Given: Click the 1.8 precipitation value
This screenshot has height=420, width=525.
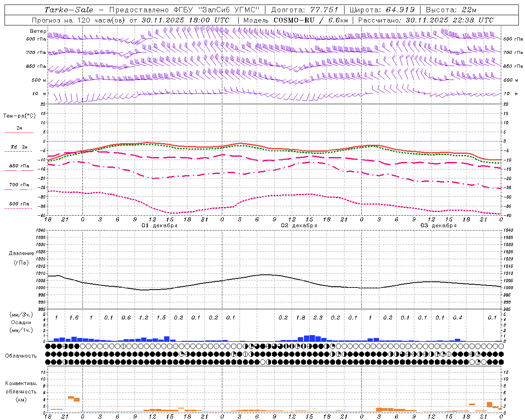Looking at the screenshot, I should click(x=301, y=318).
